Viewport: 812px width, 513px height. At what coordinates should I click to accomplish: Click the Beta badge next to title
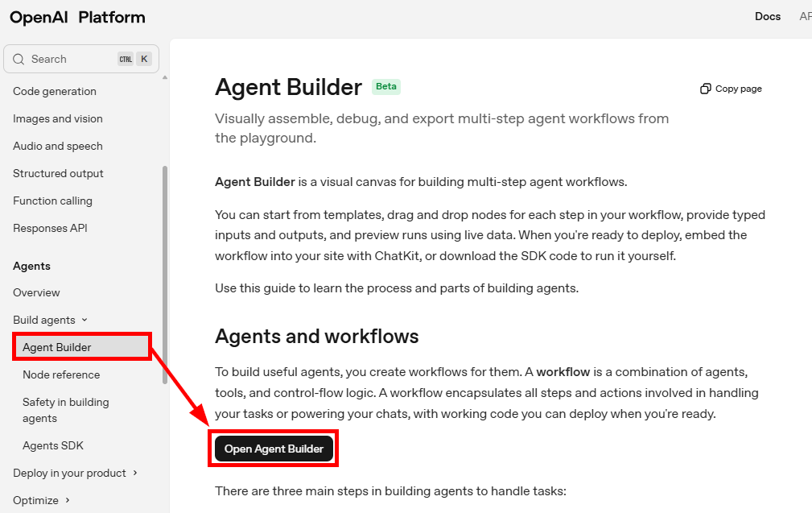[x=385, y=86]
